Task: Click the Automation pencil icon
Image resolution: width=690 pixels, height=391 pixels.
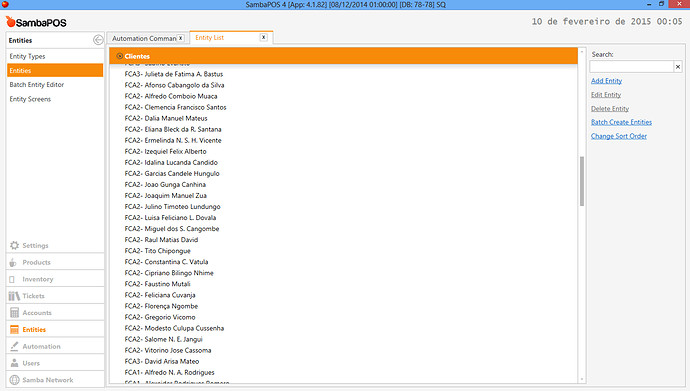Action: click(x=15, y=346)
